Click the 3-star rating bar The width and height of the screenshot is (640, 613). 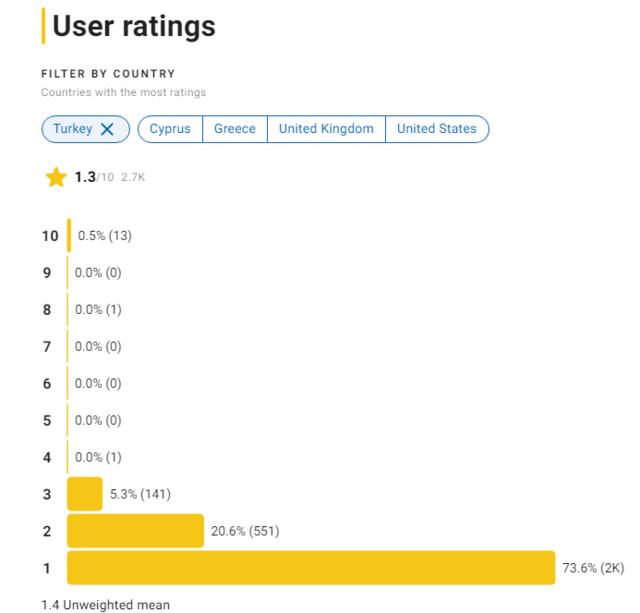(x=85, y=494)
